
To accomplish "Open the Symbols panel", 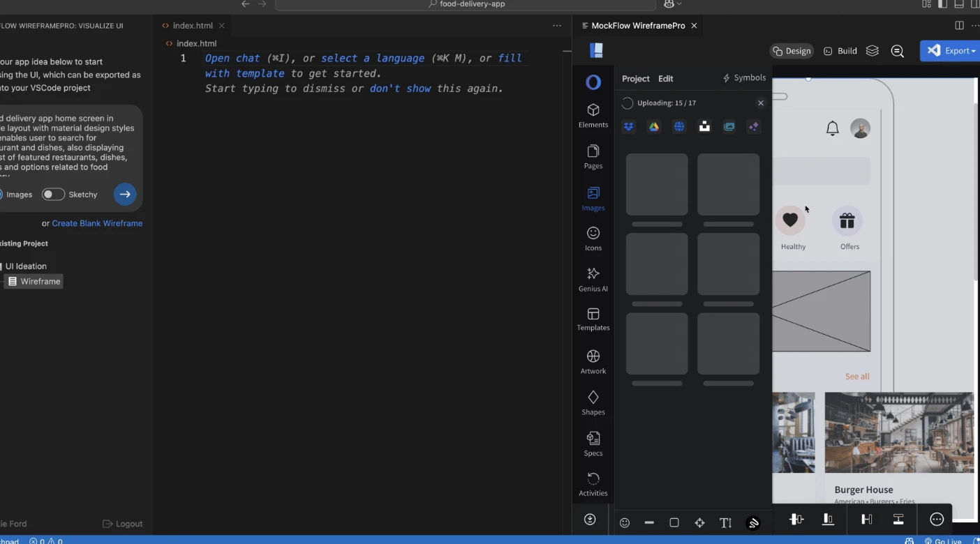I will point(744,77).
